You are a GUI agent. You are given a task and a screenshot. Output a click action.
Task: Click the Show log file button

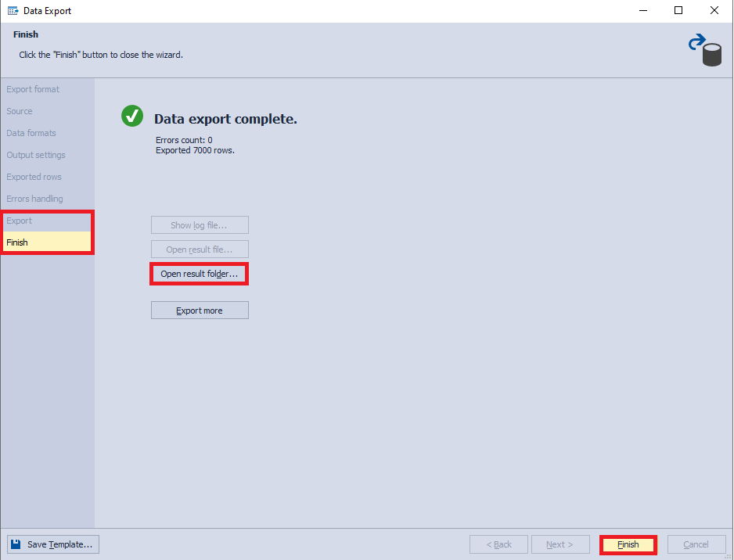coord(200,225)
